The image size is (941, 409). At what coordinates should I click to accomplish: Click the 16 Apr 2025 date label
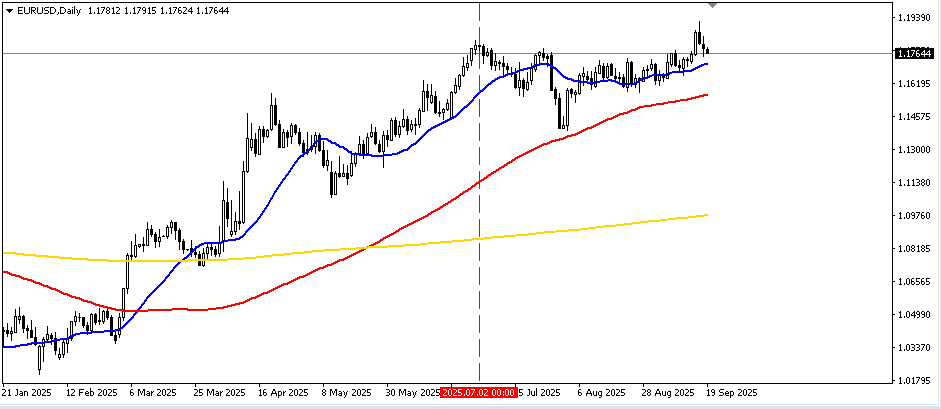coord(282,393)
